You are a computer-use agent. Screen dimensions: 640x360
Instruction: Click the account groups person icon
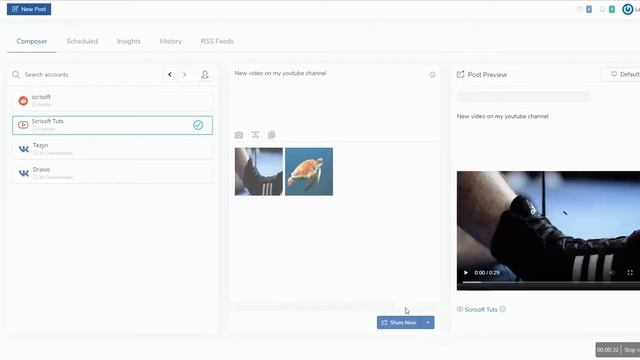coord(205,75)
